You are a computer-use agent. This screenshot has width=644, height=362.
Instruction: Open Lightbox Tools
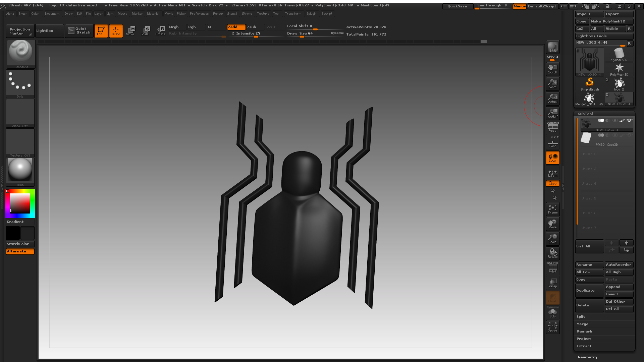click(x=604, y=36)
